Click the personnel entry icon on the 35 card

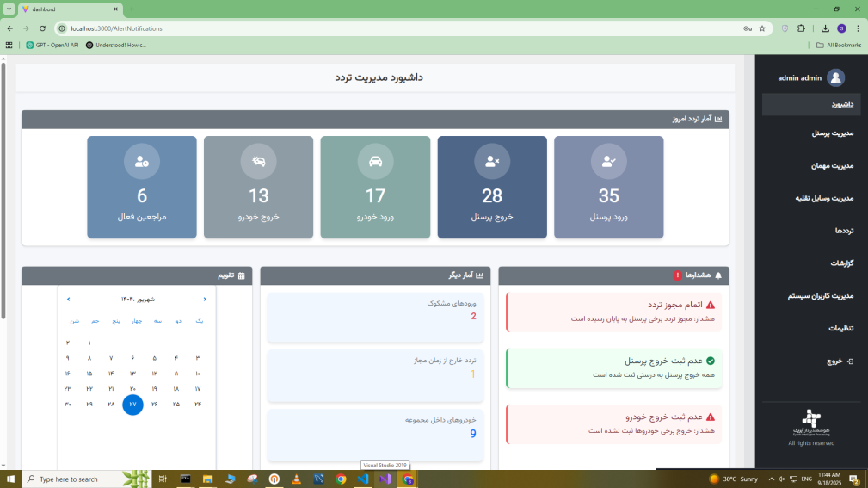609,161
